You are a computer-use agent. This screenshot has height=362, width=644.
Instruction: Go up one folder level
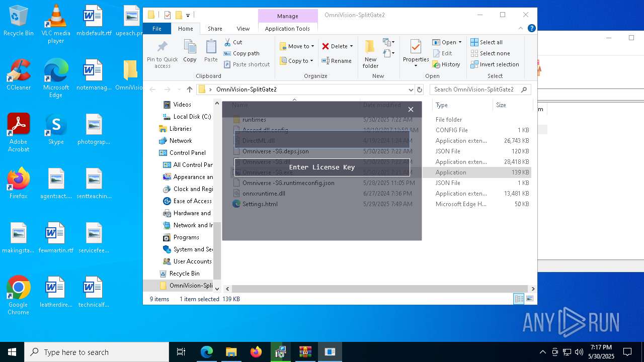click(189, 89)
